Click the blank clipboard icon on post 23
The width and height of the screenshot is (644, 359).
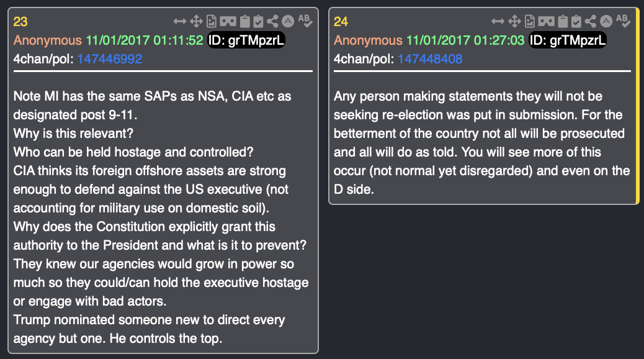244,21
